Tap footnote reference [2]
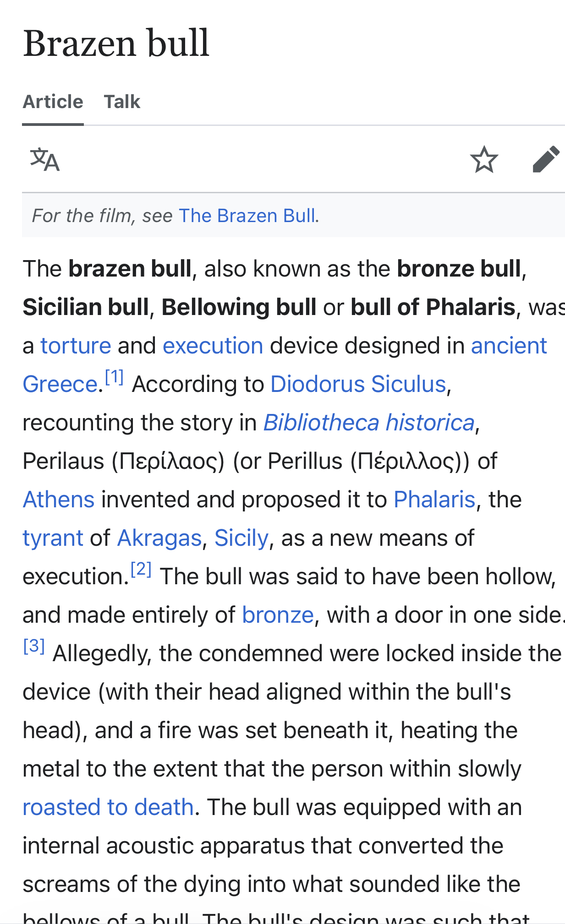Screen dimensions: 565x924 141,570
